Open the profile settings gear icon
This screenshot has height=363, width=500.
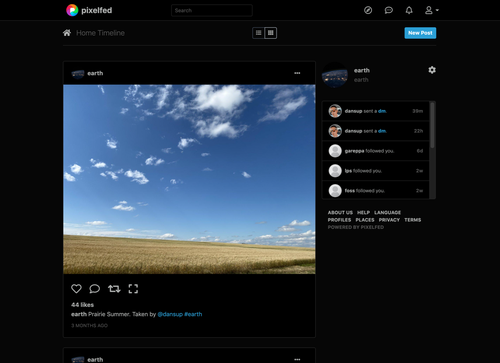click(432, 70)
